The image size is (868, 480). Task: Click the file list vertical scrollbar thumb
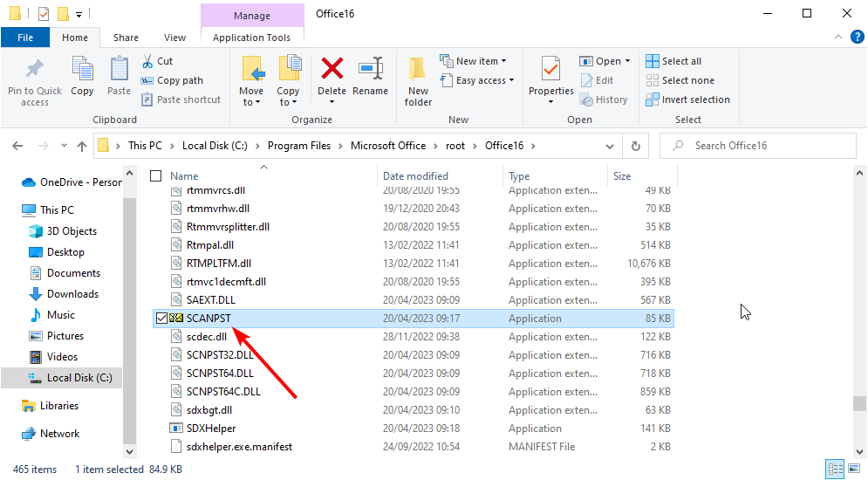[x=859, y=403]
